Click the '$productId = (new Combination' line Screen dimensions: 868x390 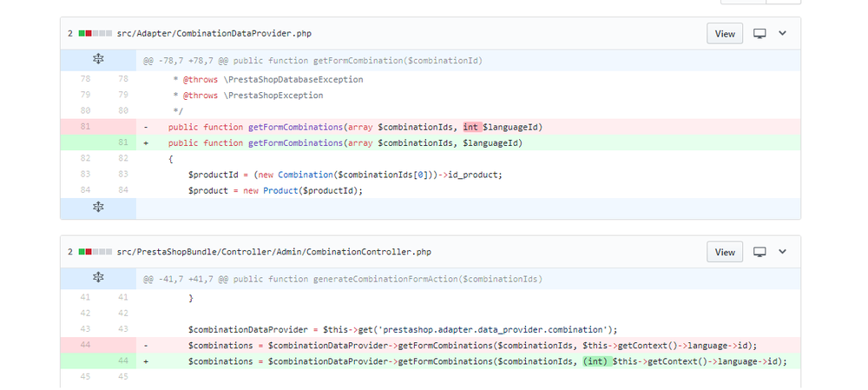[345, 175]
